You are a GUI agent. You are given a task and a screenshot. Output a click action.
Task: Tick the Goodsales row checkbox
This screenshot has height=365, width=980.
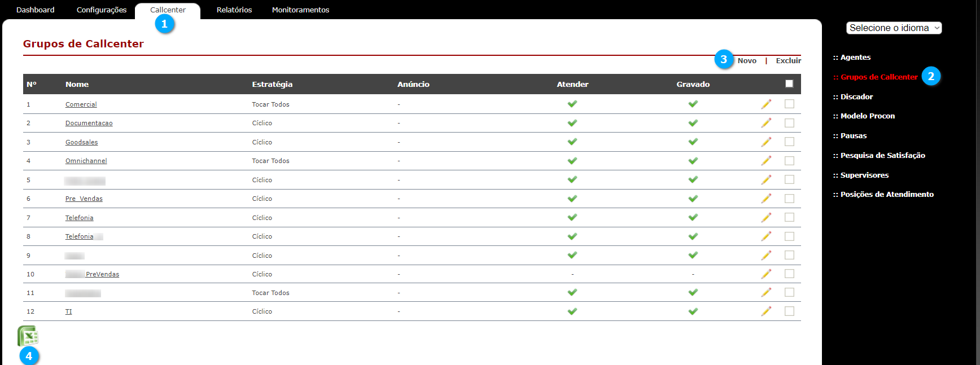tap(789, 142)
